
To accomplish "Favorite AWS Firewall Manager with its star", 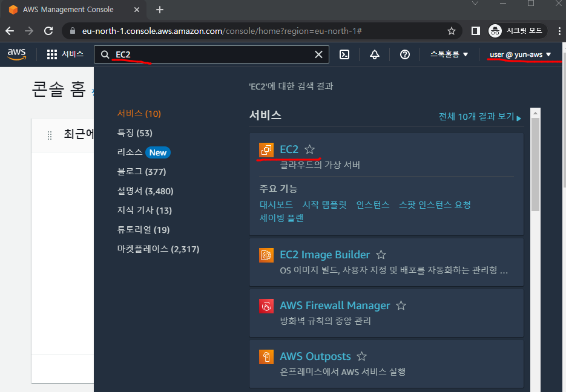I will click(401, 305).
